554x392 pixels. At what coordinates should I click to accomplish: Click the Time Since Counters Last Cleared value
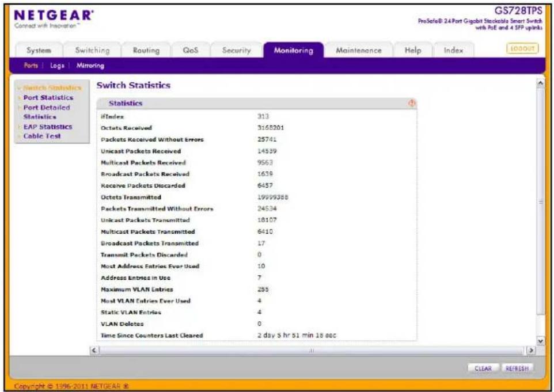click(x=297, y=335)
